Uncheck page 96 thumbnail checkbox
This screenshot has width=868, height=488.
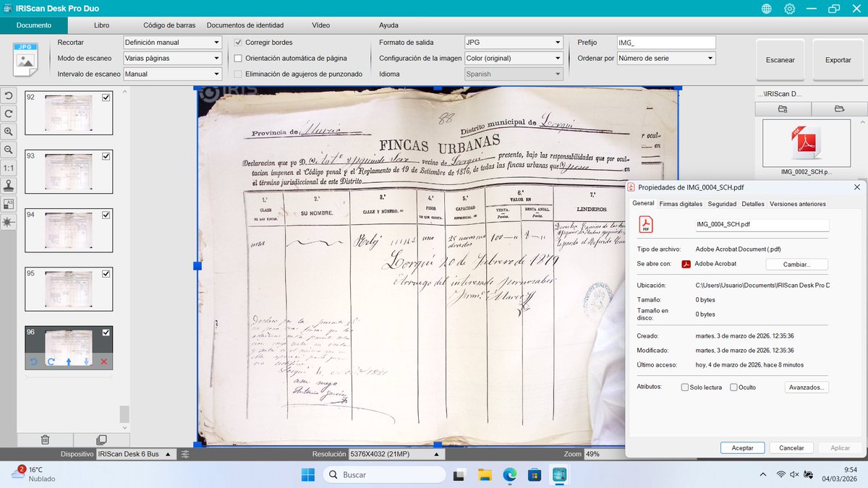(106, 333)
